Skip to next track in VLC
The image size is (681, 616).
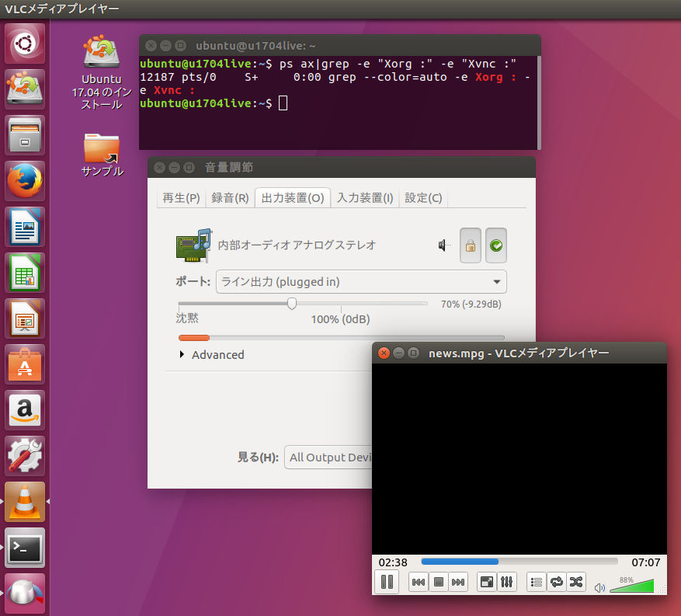458,582
